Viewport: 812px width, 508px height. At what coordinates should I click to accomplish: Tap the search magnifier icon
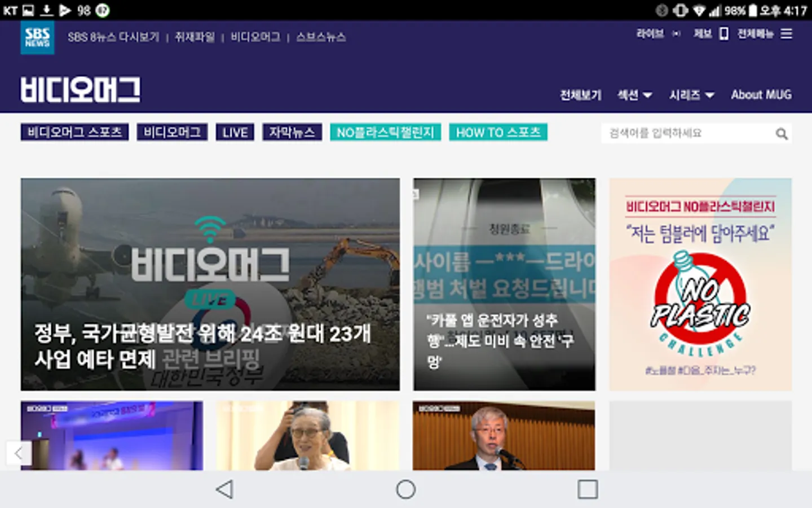781,134
